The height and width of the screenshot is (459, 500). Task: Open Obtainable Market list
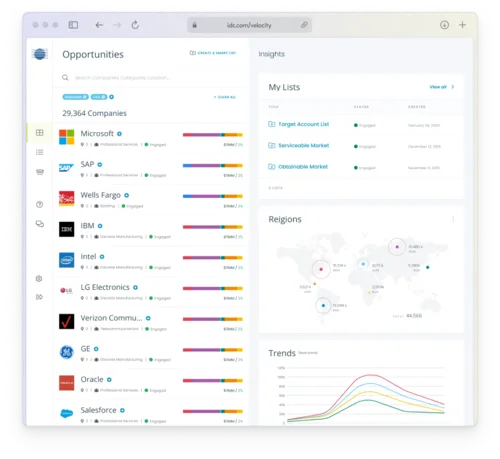point(303,166)
